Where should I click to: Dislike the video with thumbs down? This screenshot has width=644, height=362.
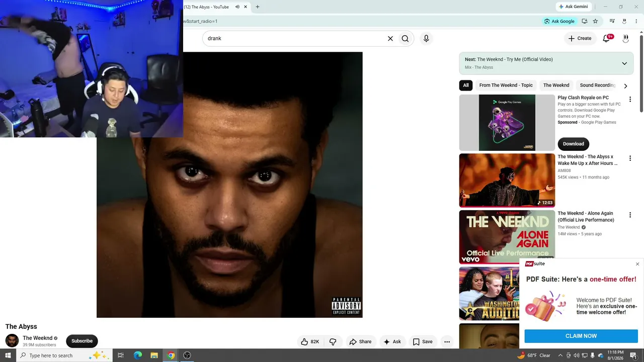click(333, 342)
